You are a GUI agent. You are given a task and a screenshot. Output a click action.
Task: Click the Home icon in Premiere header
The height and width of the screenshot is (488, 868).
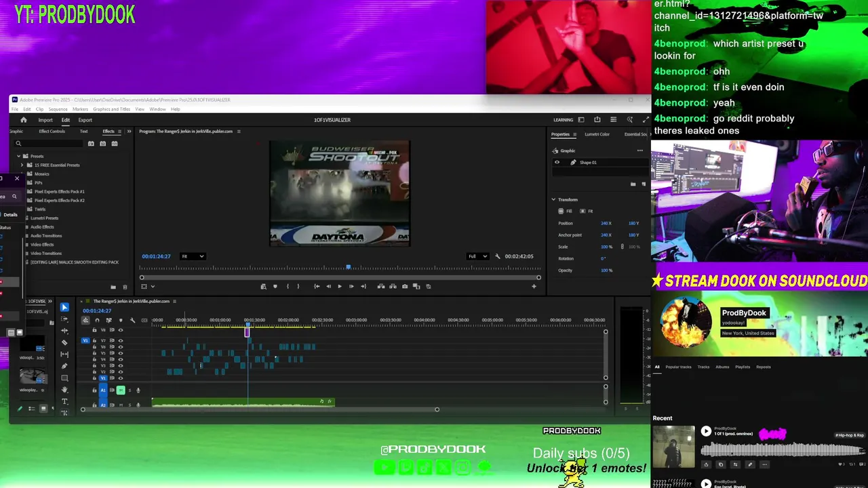(23, 120)
